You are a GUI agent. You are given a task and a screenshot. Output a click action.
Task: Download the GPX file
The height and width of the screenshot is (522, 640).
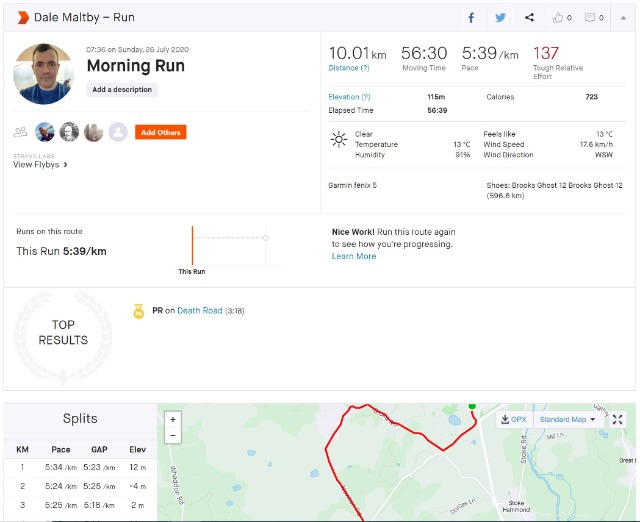tap(514, 420)
